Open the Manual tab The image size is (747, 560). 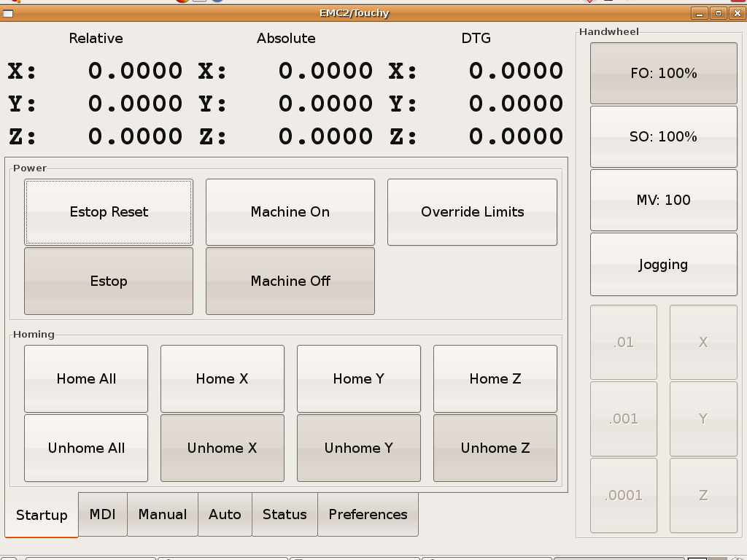pos(162,514)
